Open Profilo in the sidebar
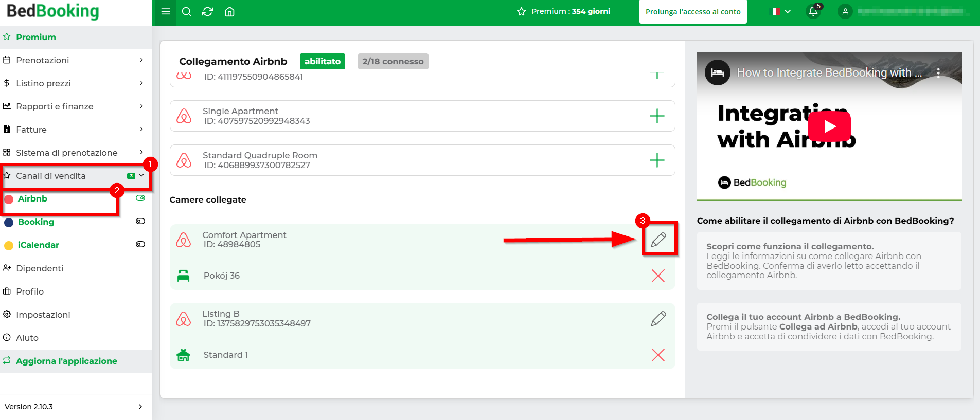The width and height of the screenshot is (980, 420). tap(76, 291)
